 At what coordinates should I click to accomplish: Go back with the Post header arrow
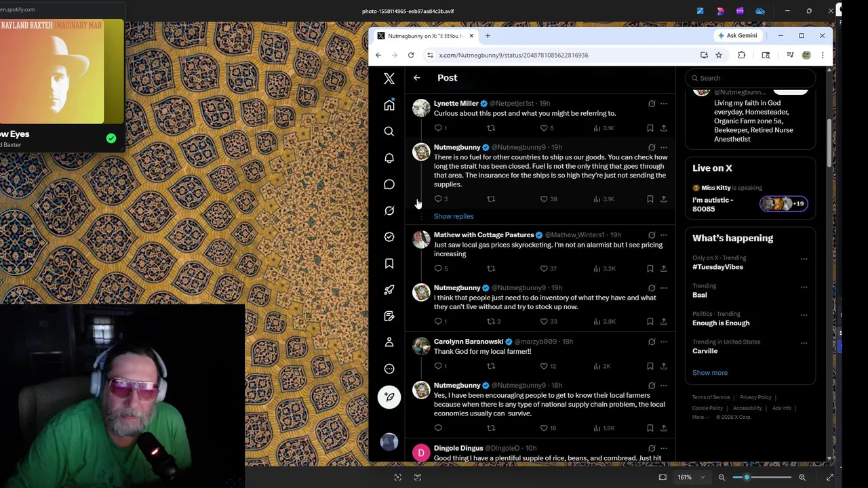(417, 78)
